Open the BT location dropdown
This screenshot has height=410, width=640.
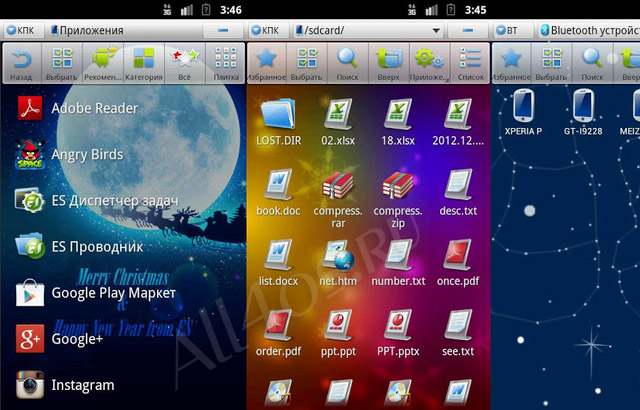coord(512,30)
